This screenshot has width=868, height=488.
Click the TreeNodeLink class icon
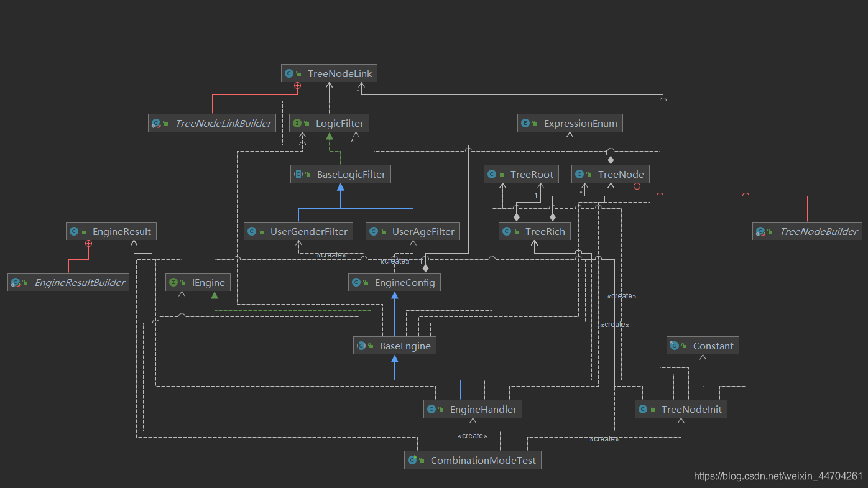[289, 73]
